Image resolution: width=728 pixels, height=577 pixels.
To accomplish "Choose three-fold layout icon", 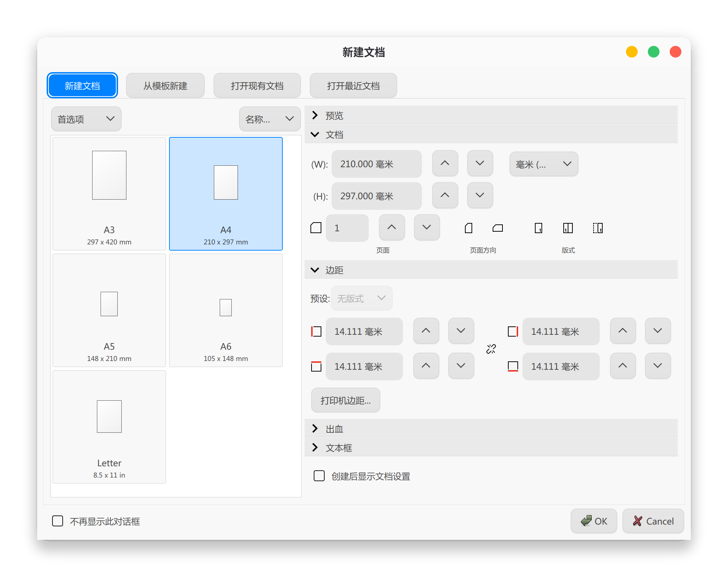I will click(x=598, y=228).
